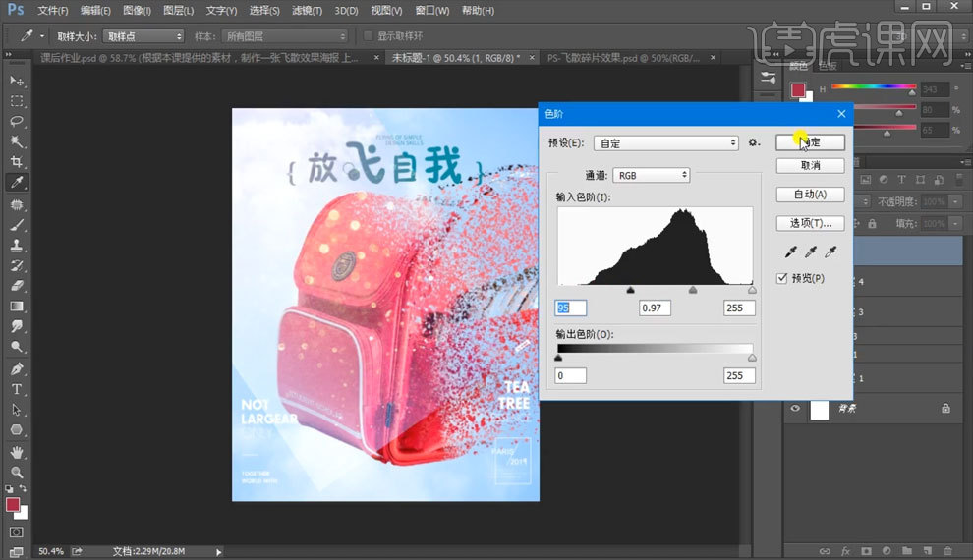Open the 不透明度 opacity dropdown arrow

(x=955, y=201)
